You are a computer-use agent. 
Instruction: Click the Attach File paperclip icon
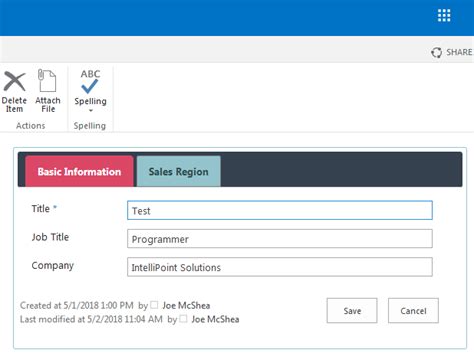point(47,80)
